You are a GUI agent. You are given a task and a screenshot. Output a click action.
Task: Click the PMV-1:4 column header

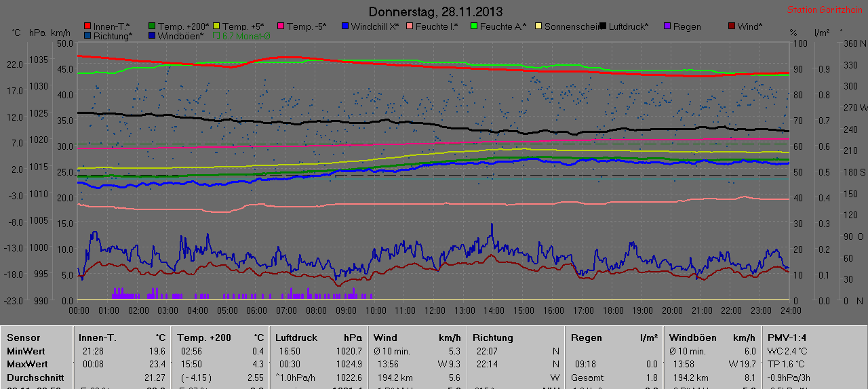coord(787,337)
